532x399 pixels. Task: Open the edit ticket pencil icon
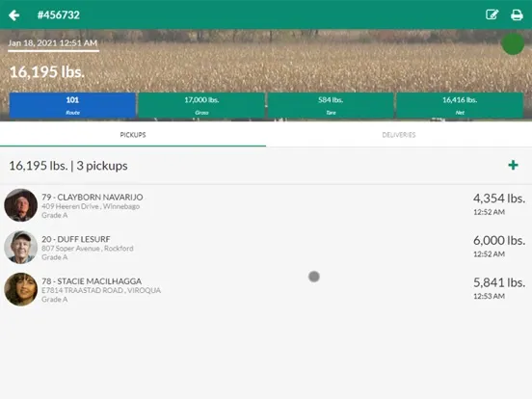point(492,14)
